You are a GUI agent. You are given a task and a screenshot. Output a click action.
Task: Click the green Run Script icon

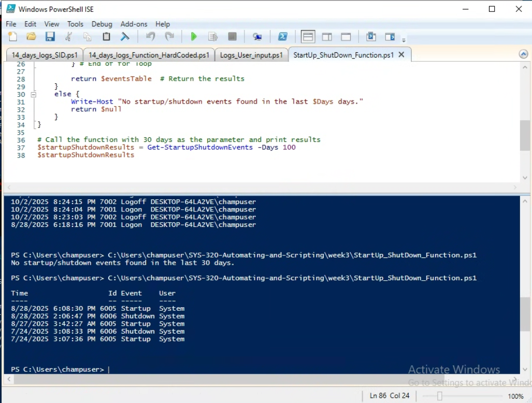(x=194, y=37)
